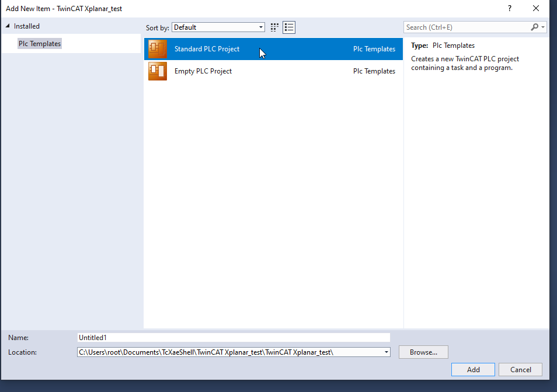557x392 pixels.
Task: Click Plc Templates text in Standard PLC row
Action: (374, 49)
